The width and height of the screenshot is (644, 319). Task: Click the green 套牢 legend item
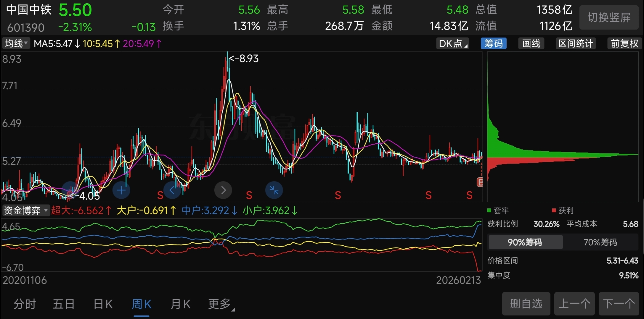(x=498, y=210)
